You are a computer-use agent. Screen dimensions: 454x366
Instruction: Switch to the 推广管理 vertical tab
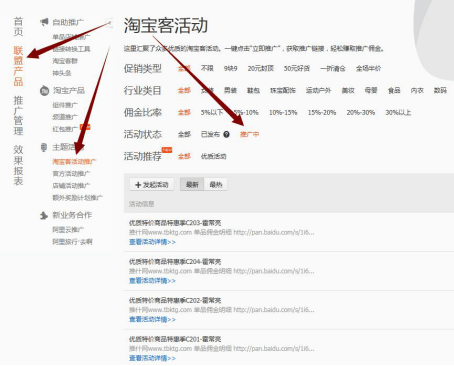coord(18,116)
